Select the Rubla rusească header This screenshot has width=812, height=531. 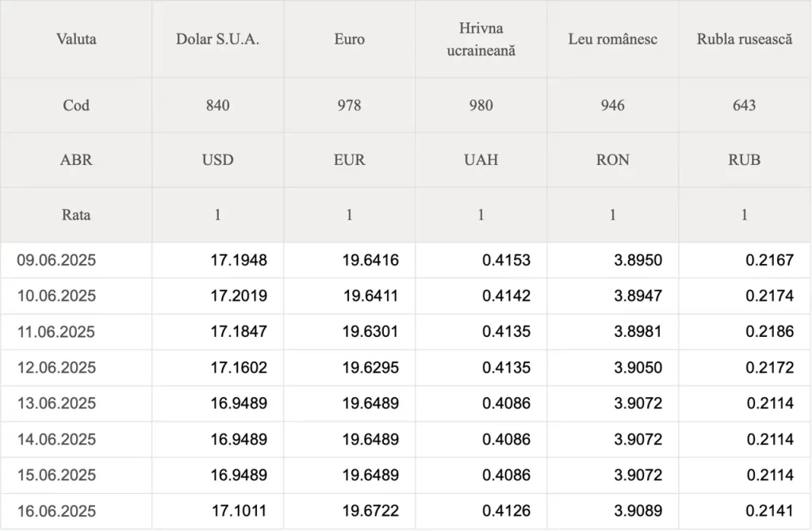[x=745, y=40]
